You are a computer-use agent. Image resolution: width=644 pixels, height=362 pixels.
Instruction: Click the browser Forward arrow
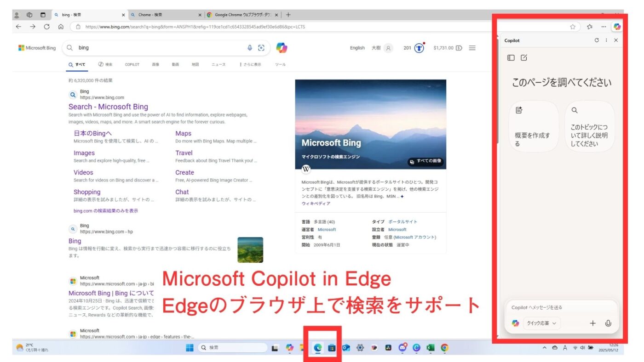click(33, 27)
